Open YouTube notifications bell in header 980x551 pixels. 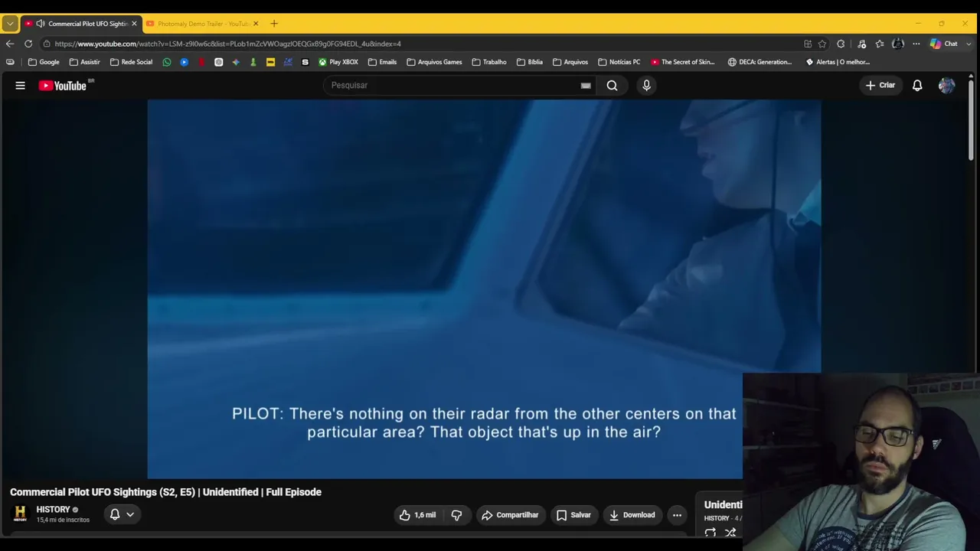[917, 86]
